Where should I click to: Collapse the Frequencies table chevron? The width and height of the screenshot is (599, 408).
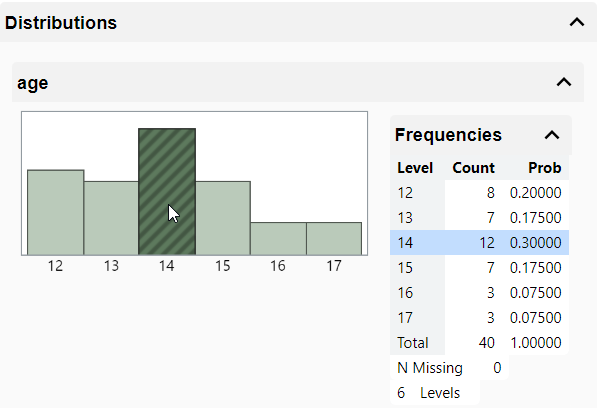(552, 135)
